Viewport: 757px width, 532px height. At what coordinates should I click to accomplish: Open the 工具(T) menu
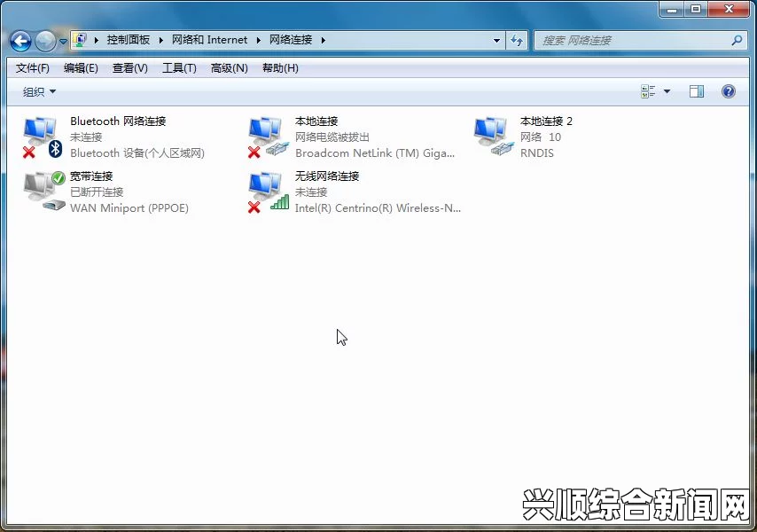pyautogui.click(x=179, y=68)
